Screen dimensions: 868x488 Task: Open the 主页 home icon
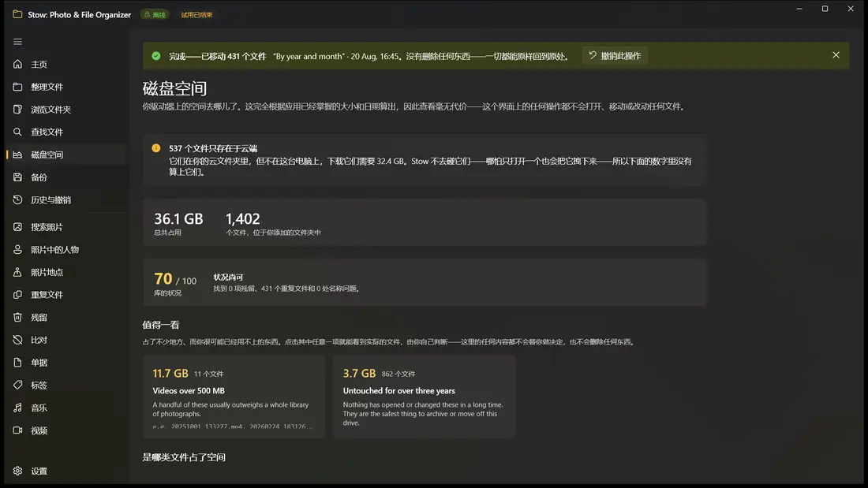(x=17, y=64)
